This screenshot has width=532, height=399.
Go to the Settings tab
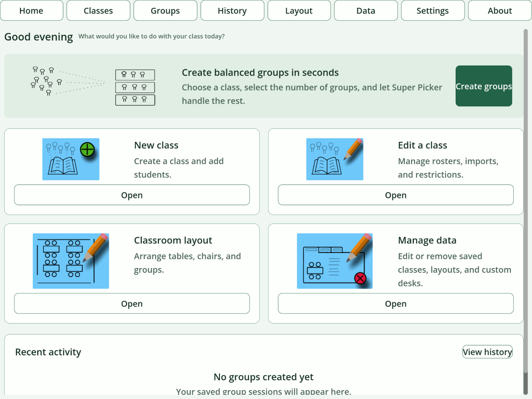pos(433,11)
